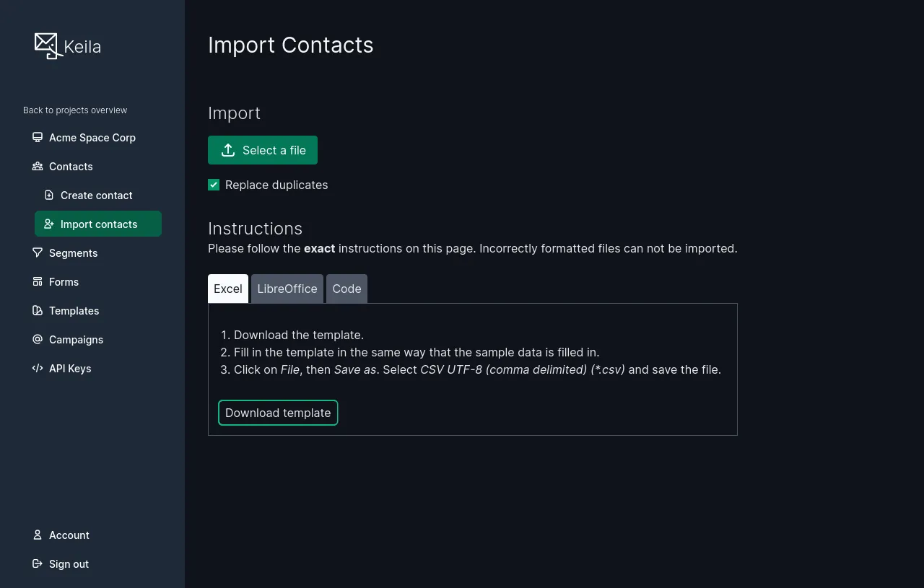
Task: Go back to projects overview
Action: [x=75, y=110]
